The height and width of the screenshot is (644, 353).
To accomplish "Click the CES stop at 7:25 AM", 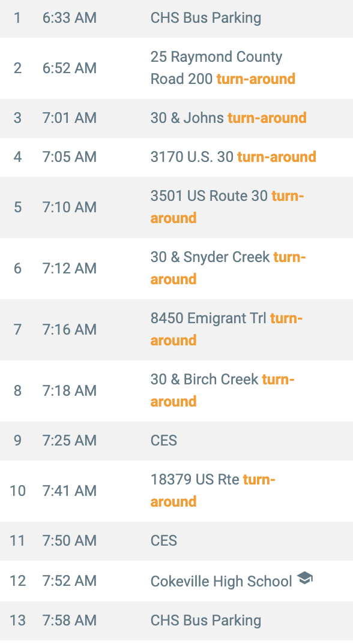I will pyautogui.click(x=176, y=441).
